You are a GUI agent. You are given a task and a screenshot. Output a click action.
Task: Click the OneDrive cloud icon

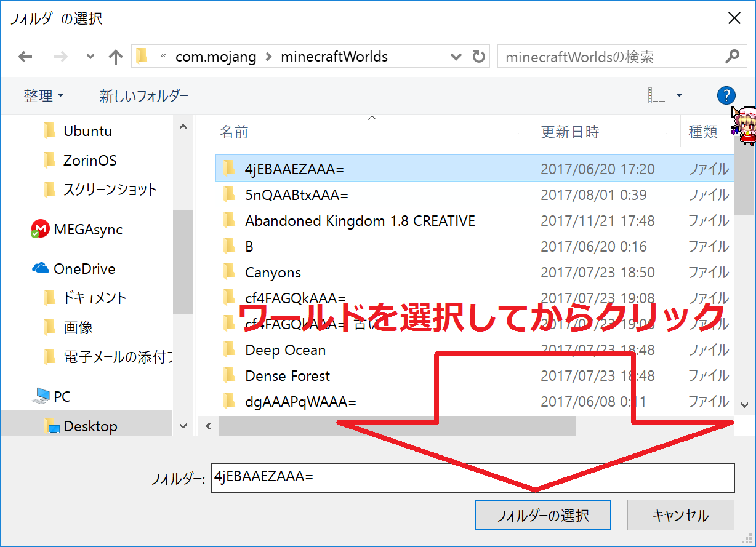(40, 268)
